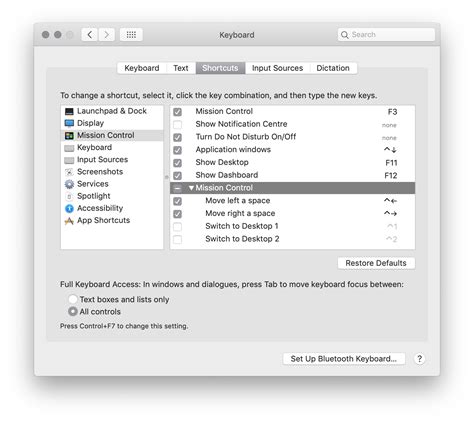Click the Services gear icon
The height and width of the screenshot is (421, 474).
click(x=69, y=184)
